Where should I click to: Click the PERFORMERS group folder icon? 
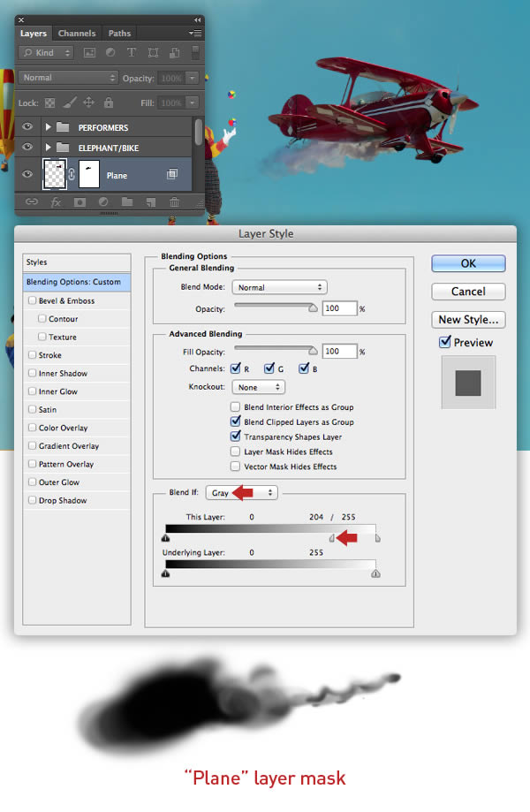tap(63, 127)
